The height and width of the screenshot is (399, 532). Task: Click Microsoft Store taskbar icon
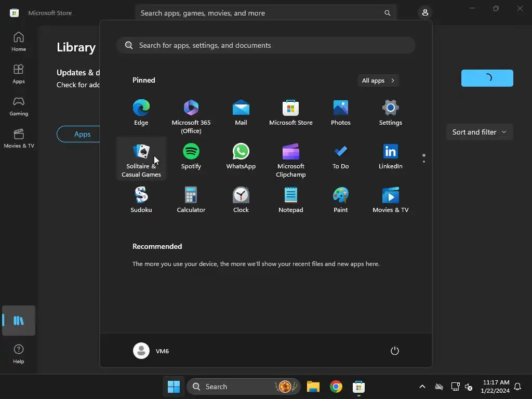pyautogui.click(x=358, y=387)
